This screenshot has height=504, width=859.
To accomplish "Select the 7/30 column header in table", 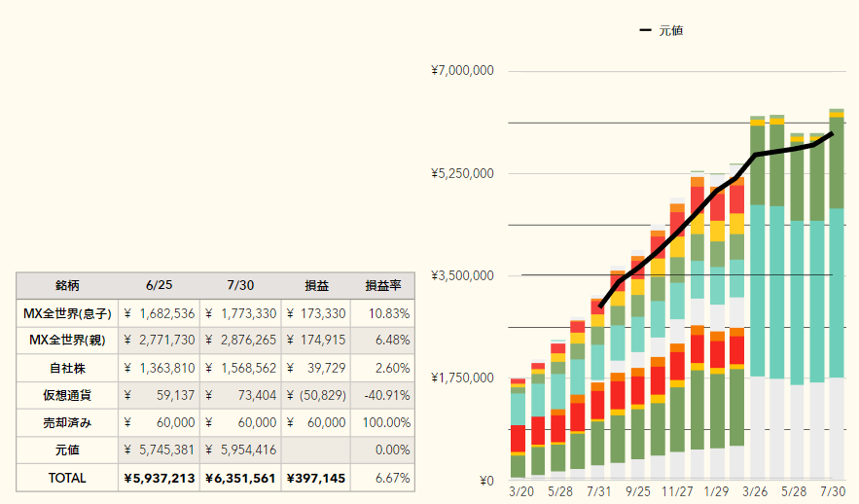I will click(x=240, y=285).
